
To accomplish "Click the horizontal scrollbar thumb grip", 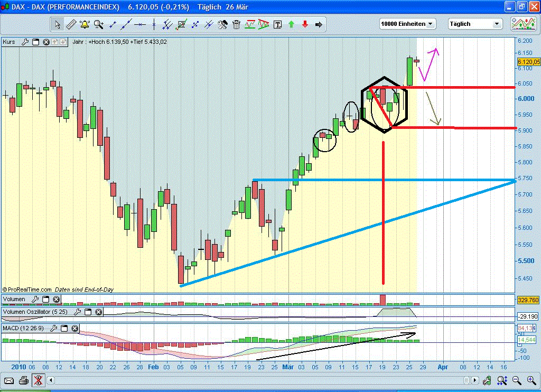I will 467,380.
